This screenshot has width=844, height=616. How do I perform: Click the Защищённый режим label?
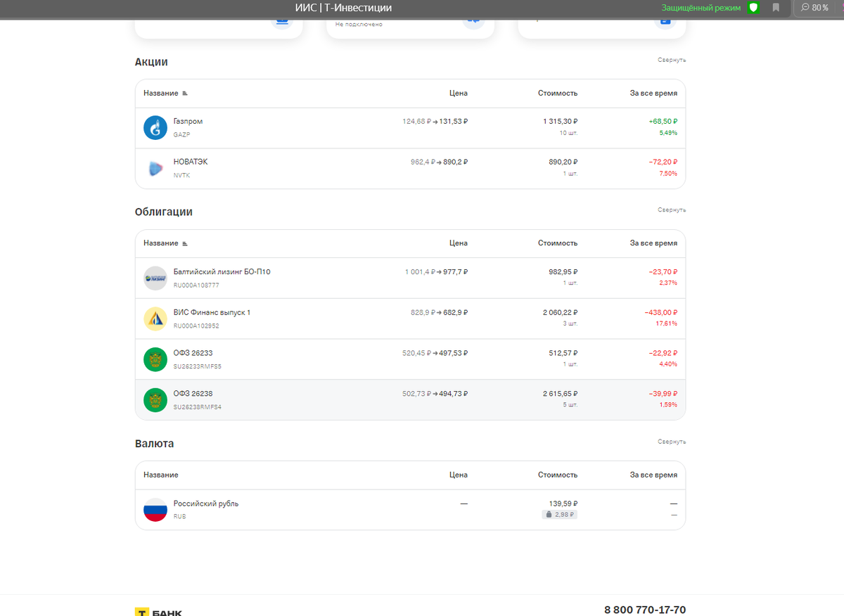pos(701,8)
